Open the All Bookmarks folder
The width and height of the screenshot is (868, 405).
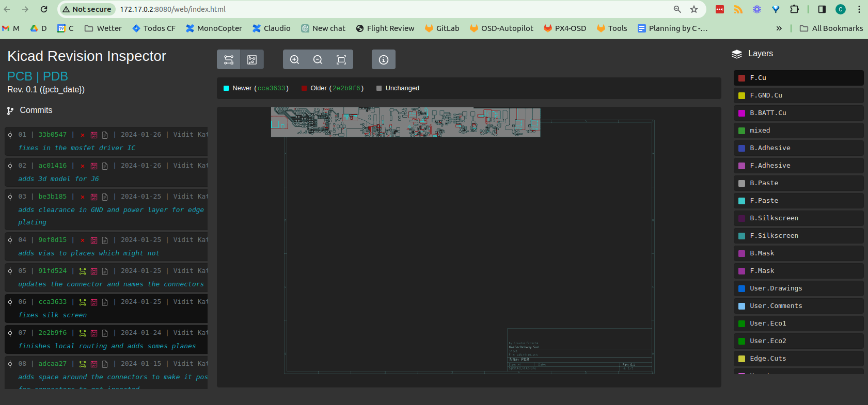click(x=831, y=28)
